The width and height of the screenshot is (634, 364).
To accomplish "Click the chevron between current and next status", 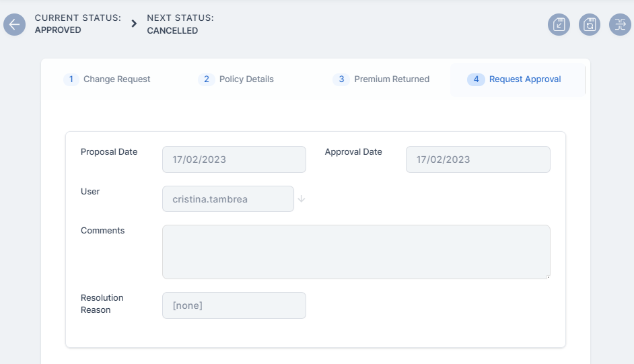I will pos(134,24).
